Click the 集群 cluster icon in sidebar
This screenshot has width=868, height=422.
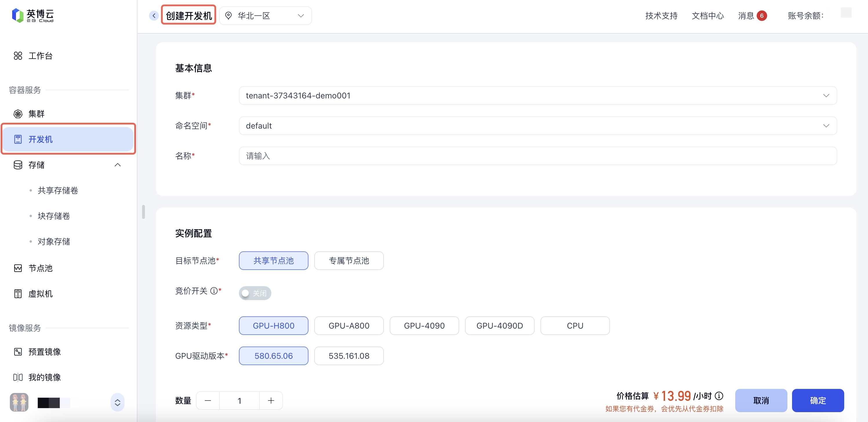(18, 114)
